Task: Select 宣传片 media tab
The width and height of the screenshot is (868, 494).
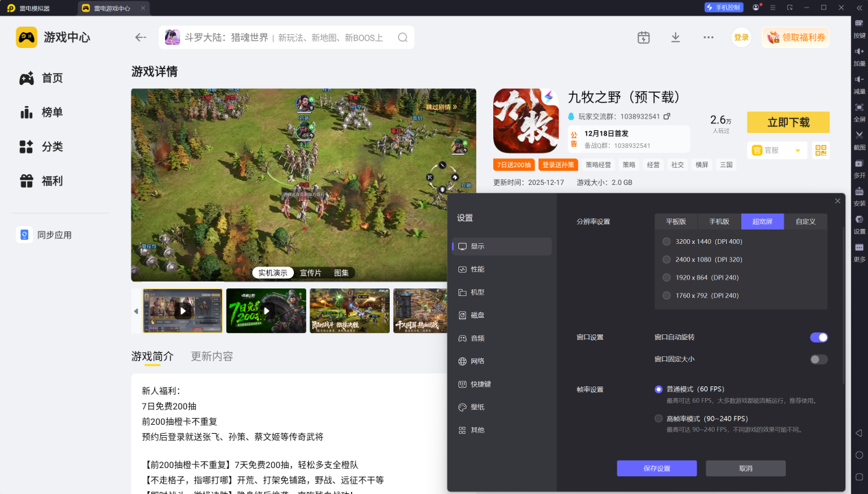Action: tap(311, 273)
